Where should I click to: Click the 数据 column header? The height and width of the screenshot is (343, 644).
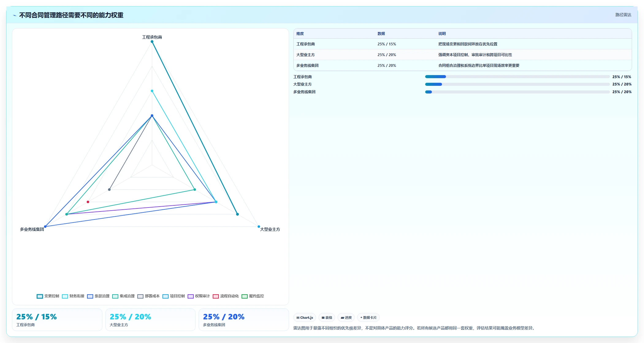(x=381, y=34)
